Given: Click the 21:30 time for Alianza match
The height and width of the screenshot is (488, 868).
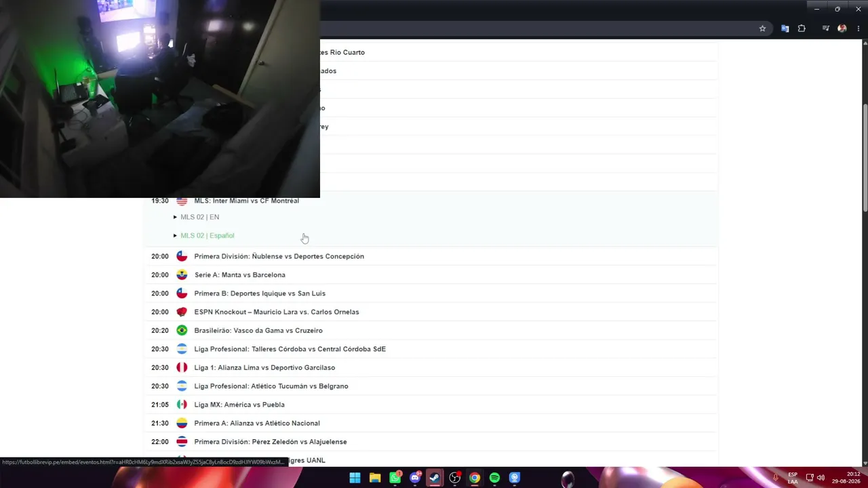Looking at the screenshot, I should click(x=160, y=423).
